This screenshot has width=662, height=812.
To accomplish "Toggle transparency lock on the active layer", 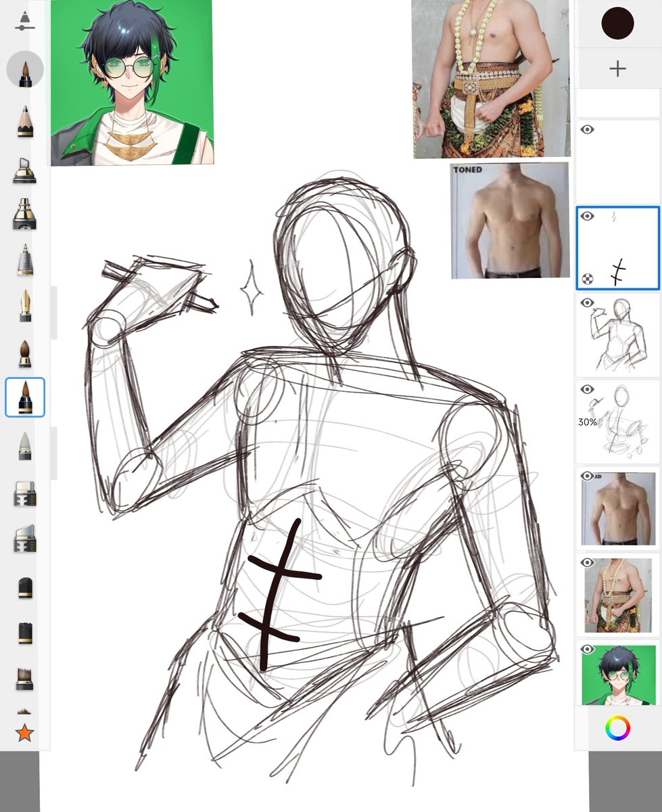I will coord(588,278).
